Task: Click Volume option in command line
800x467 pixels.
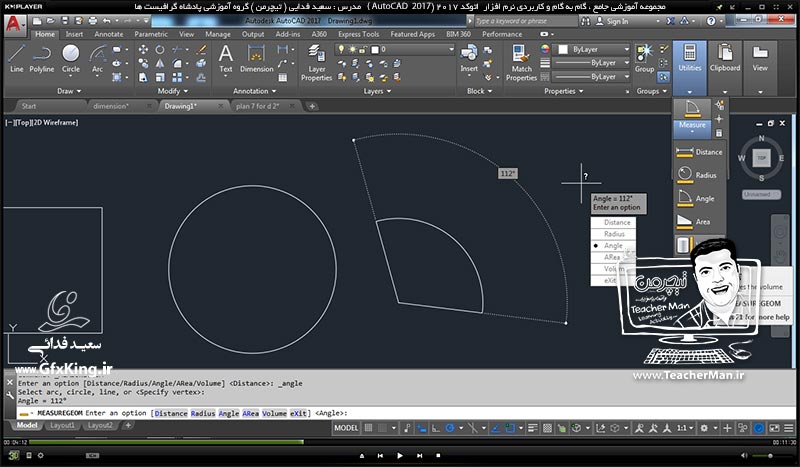Action: point(274,413)
